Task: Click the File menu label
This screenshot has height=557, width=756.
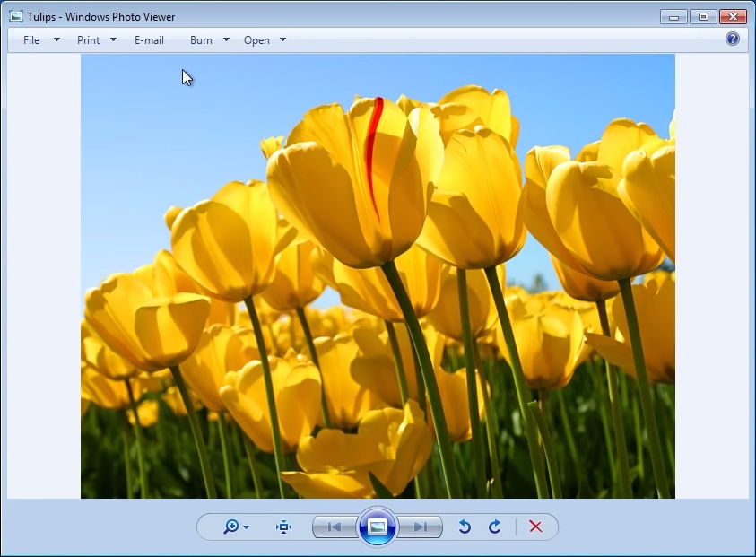Action: click(x=32, y=39)
